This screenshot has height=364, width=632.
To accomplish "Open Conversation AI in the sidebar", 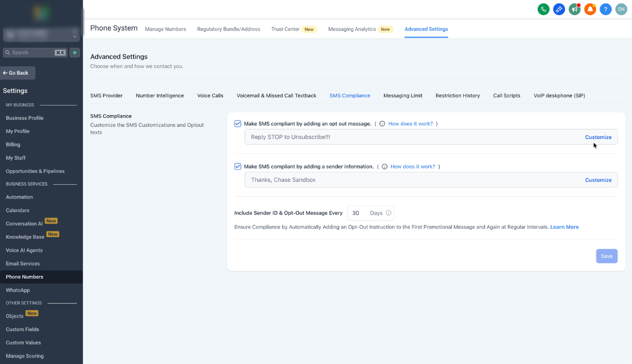I will coord(24,223).
